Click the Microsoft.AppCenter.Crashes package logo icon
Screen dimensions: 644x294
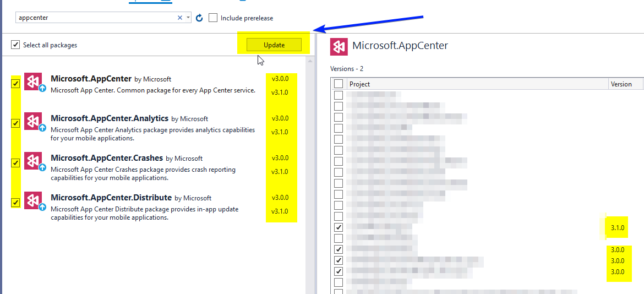tap(33, 161)
